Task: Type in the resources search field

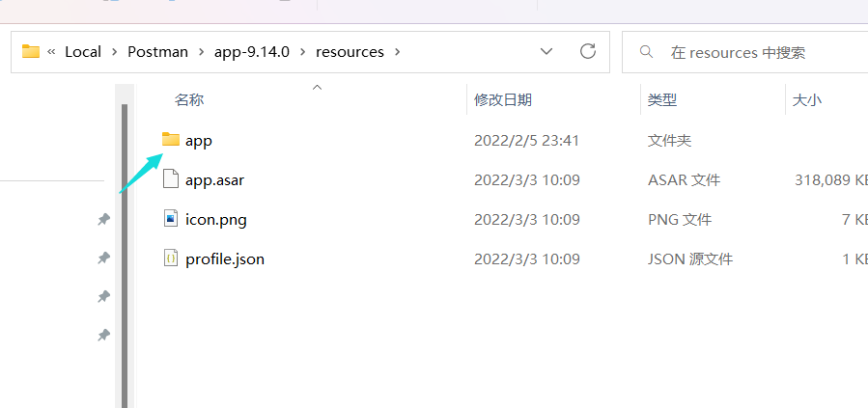Action: pyautogui.click(x=753, y=52)
